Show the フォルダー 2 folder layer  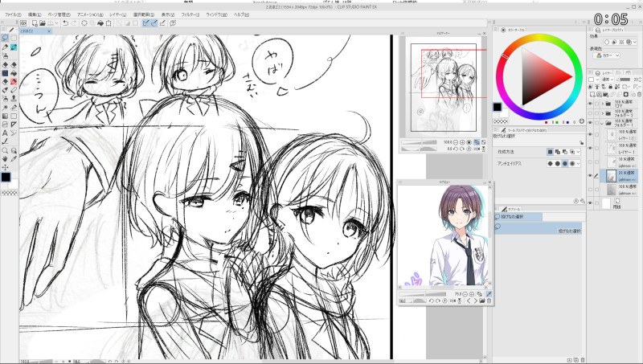point(590,112)
